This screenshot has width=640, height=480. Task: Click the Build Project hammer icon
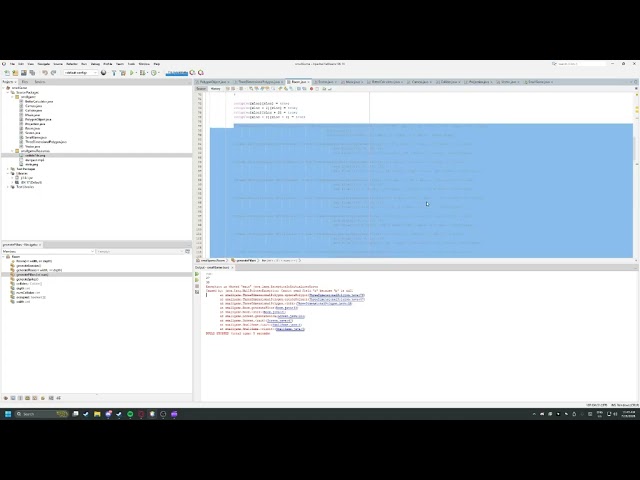pyautogui.click(x=114, y=73)
